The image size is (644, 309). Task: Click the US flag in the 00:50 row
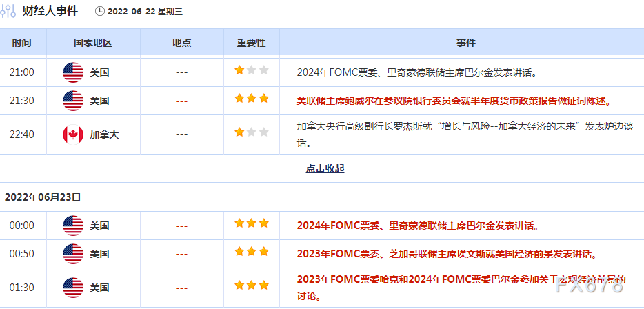pos(72,254)
